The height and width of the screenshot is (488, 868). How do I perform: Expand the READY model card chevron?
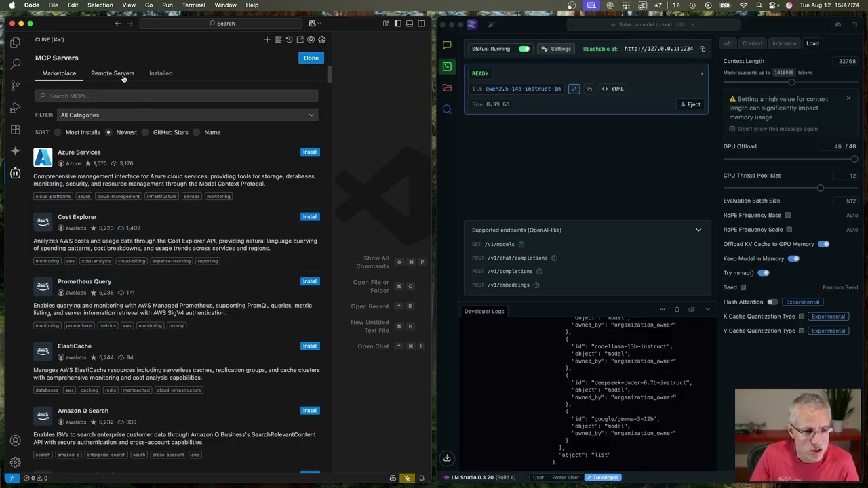point(701,73)
